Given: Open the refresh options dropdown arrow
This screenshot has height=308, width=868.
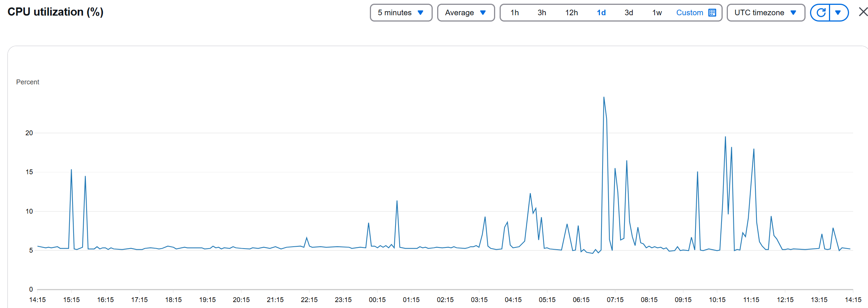Looking at the screenshot, I should 839,13.
